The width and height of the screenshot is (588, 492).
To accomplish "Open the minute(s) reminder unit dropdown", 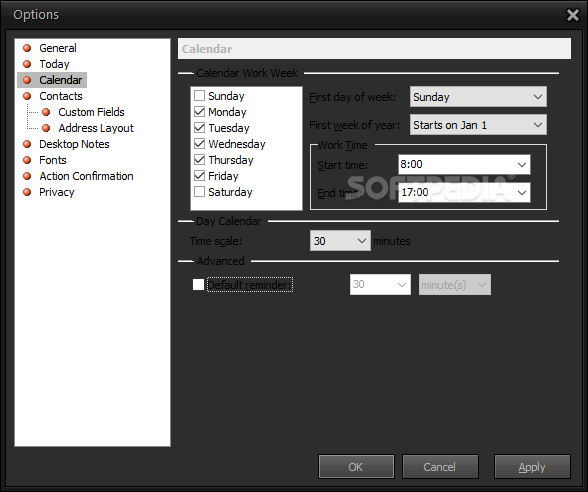I will (454, 285).
